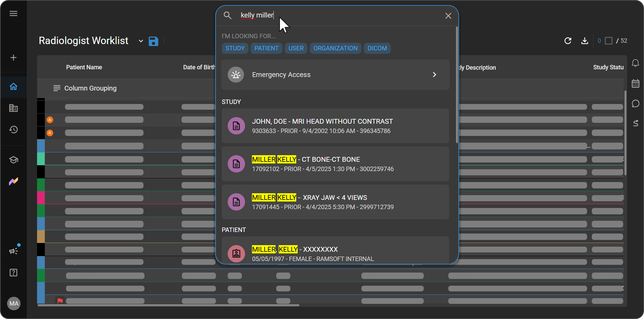Clear the search with X button
This screenshot has height=319, width=644.
tap(448, 16)
